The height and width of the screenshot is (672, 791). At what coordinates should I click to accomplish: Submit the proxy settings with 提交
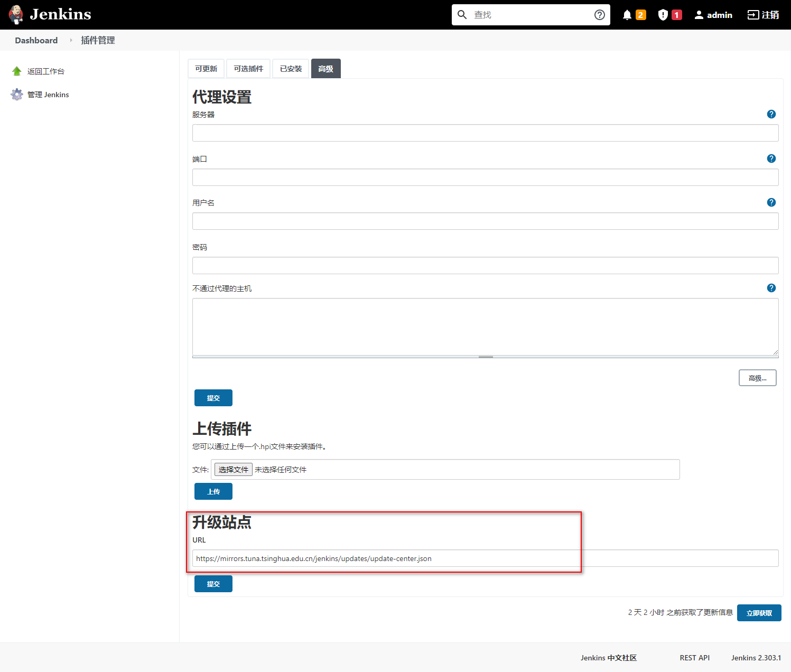(x=213, y=398)
